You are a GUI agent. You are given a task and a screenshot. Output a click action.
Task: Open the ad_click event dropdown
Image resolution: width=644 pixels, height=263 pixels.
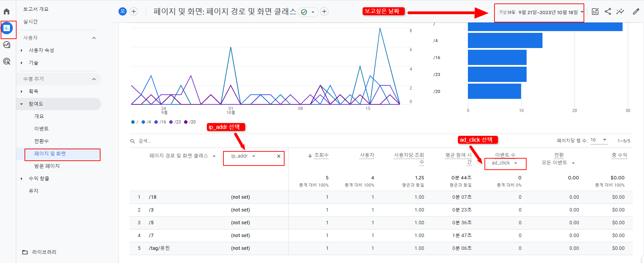[x=504, y=163]
